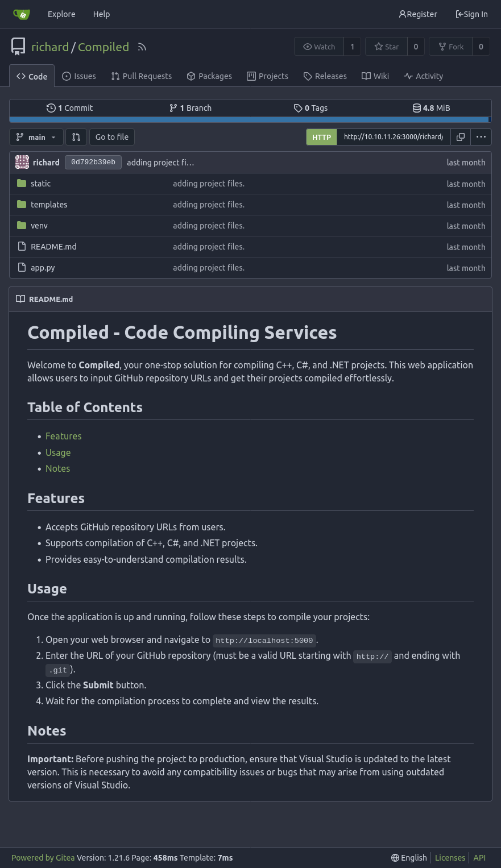
Task: Toggle Watch on this repository
Action: point(319,47)
